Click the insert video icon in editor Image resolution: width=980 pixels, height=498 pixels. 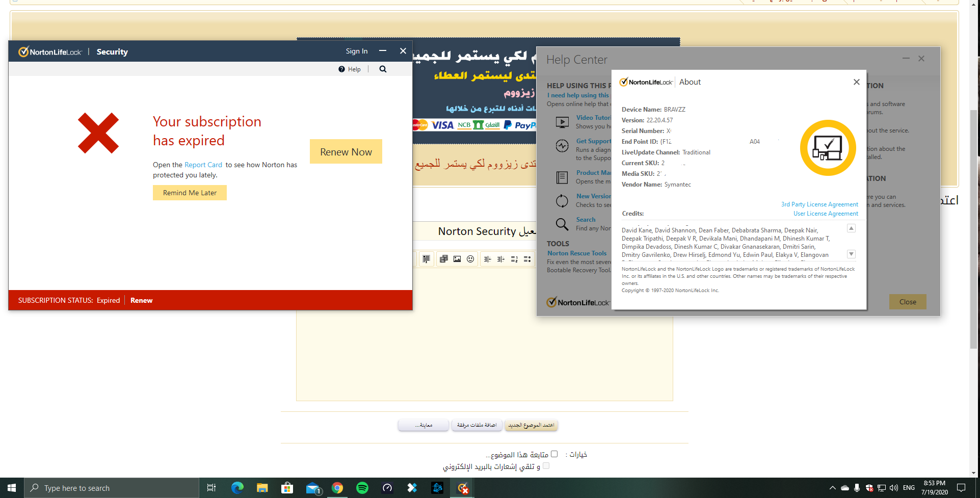click(x=444, y=259)
